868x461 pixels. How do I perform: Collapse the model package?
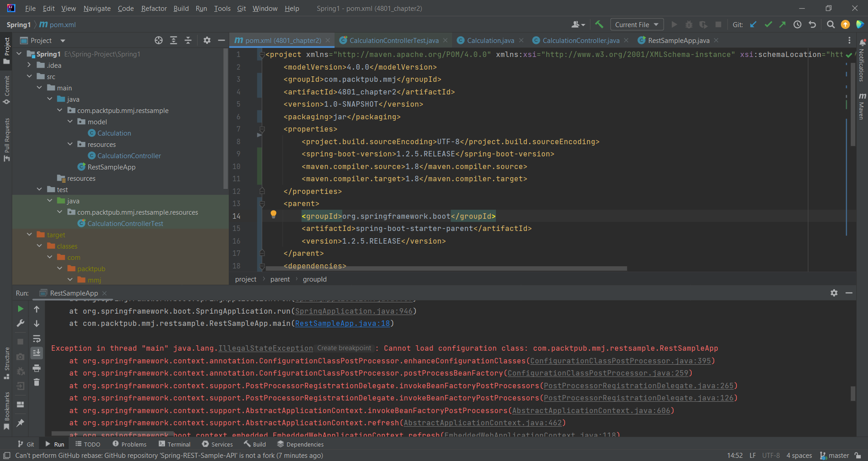pos(70,122)
